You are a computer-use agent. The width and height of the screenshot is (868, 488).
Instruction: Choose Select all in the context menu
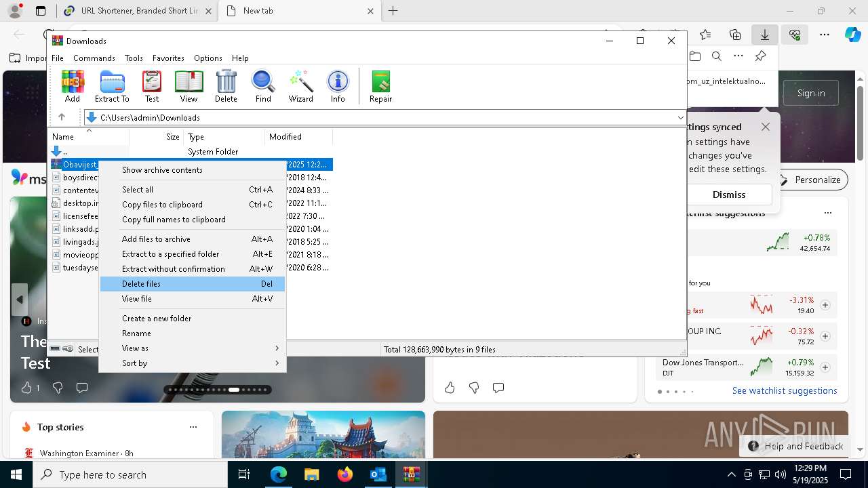(193, 190)
